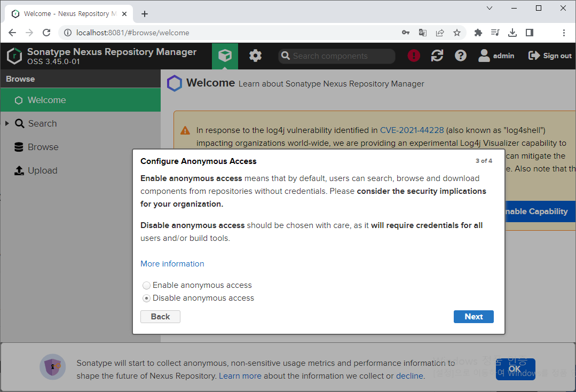
Task: Open Browse mode cube icon
Action: click(x=225, y=56)
